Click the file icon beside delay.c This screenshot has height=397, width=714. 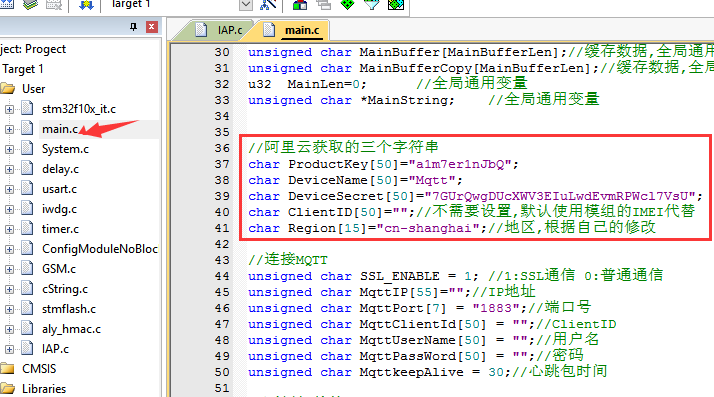click(x=27, y=168)
